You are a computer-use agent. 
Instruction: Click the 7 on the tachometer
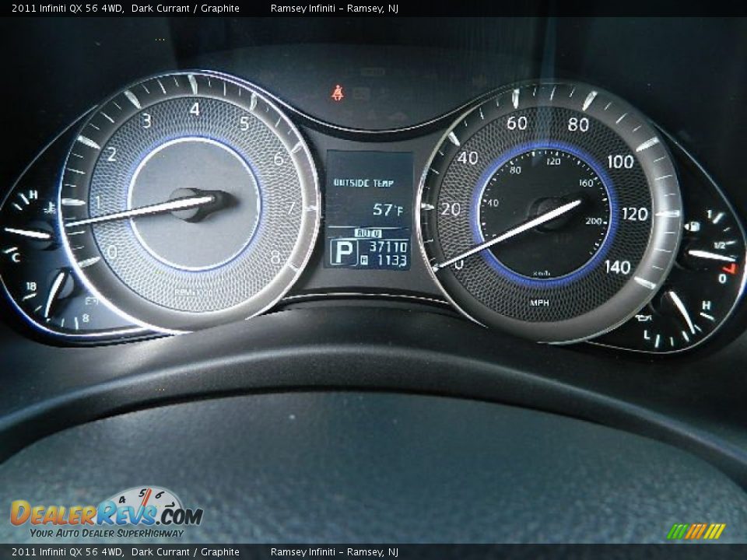pos(290,208)
